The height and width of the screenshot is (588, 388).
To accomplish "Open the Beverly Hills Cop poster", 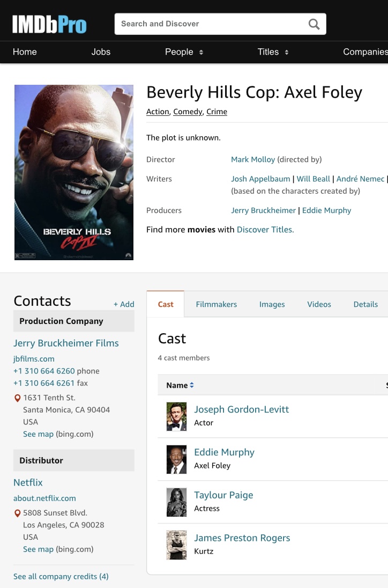I will 74,172.
